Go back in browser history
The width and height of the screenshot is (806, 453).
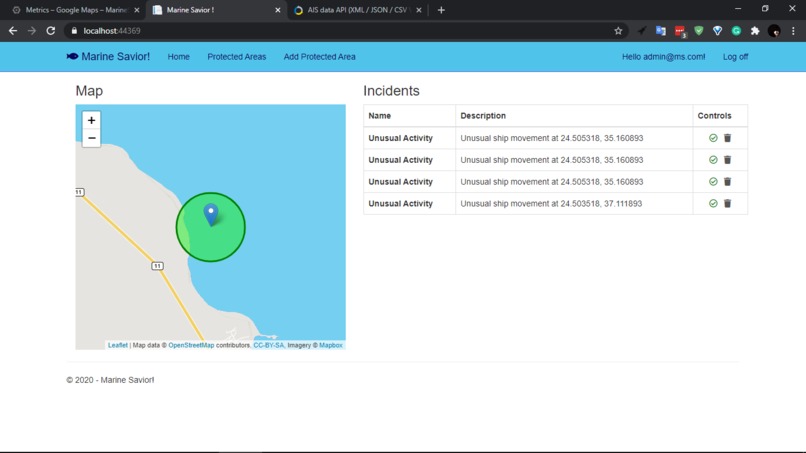13,31
